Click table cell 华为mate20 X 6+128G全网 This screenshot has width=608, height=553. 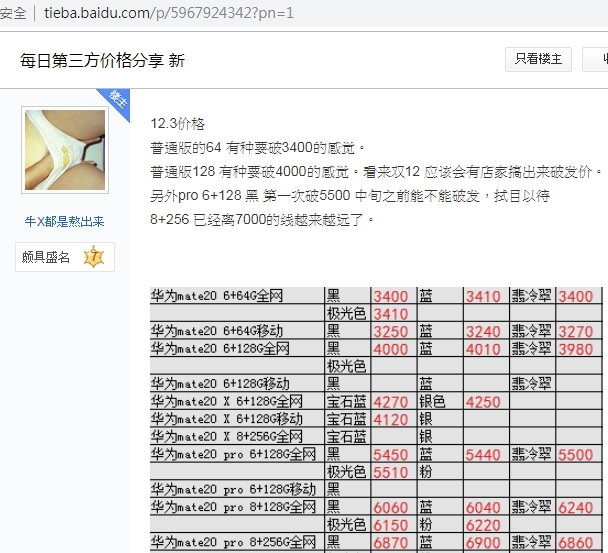point(237,401)
